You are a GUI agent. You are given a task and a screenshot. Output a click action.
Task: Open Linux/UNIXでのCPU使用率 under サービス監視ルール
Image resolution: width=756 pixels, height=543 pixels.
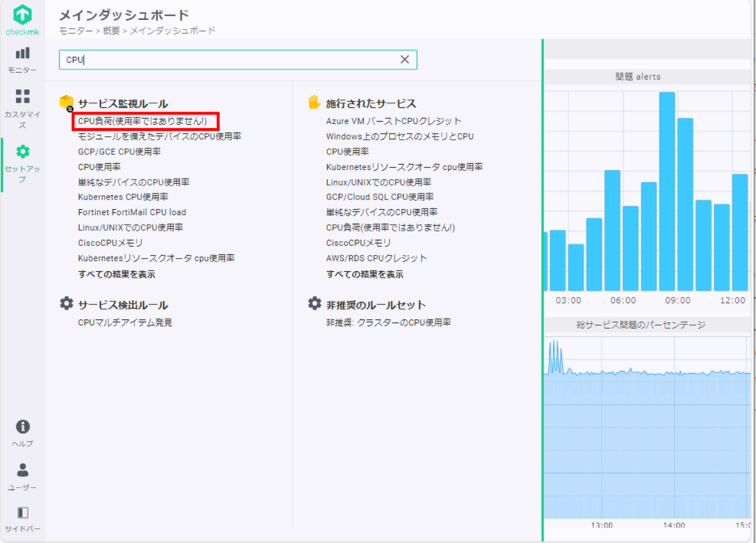tap(131, 228)
